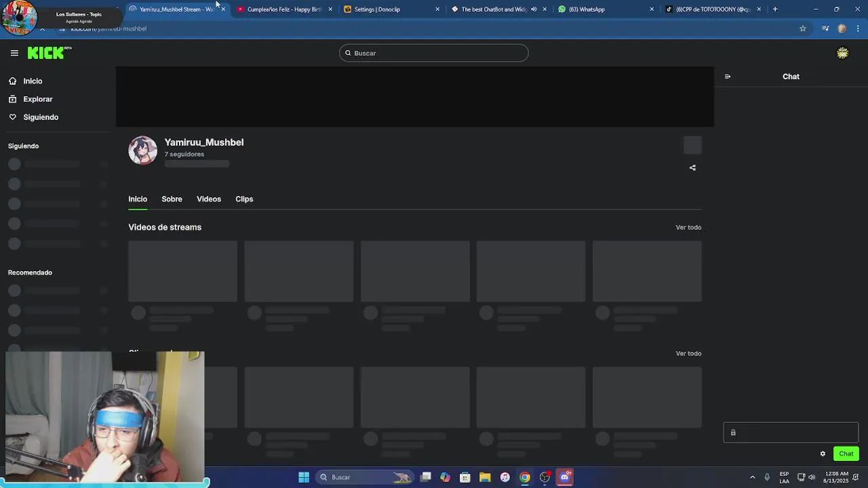This screenshot has width=868, height=488.
Task: Open Task View on taskbar
Action: 426,477
